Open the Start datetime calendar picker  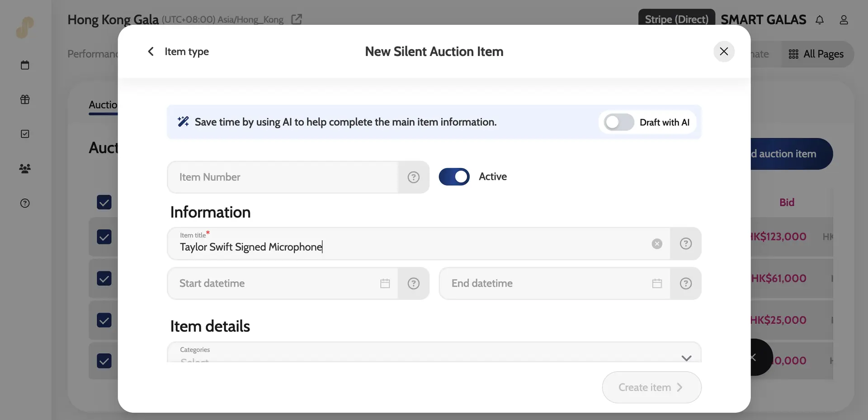click(385, 284)
